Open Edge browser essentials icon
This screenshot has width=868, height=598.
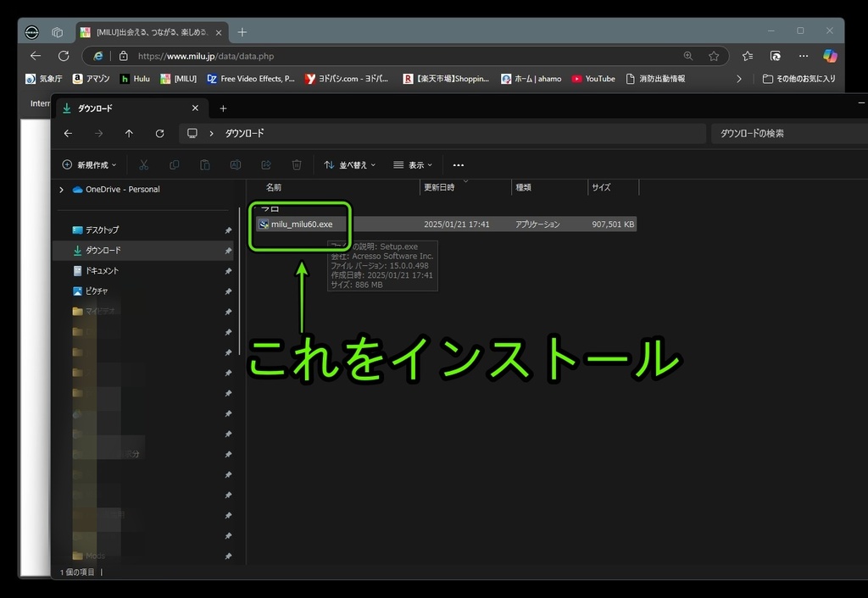776,56
